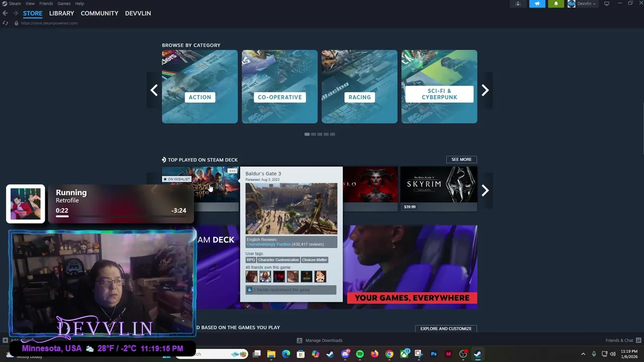Click the Manage Downloads icon

pyautogui.click(x=299, y=340)
